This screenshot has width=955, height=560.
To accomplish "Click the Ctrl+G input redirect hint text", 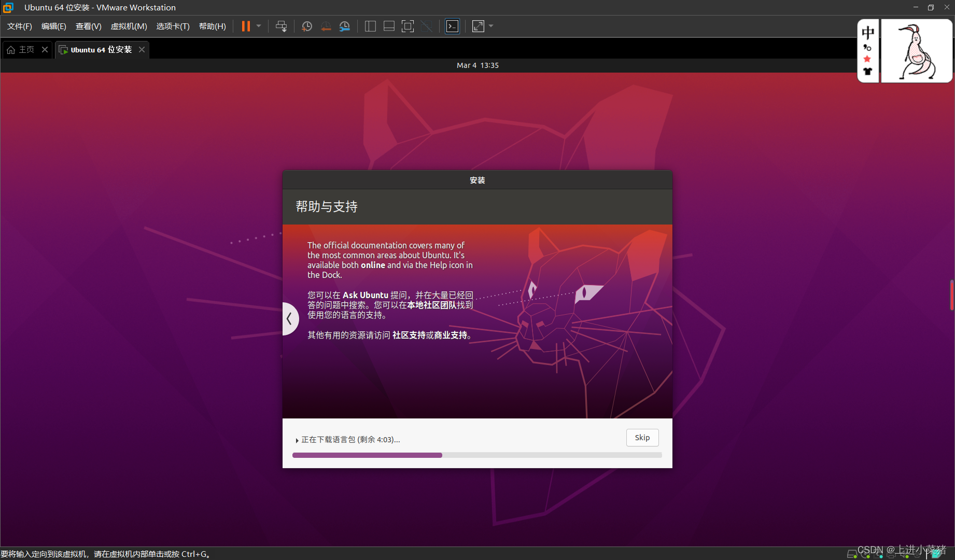I will click(106, 554).
